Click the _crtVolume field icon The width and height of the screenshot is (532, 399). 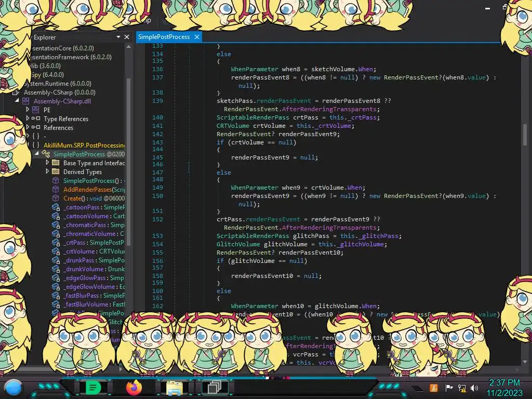[x=56, y=251]
